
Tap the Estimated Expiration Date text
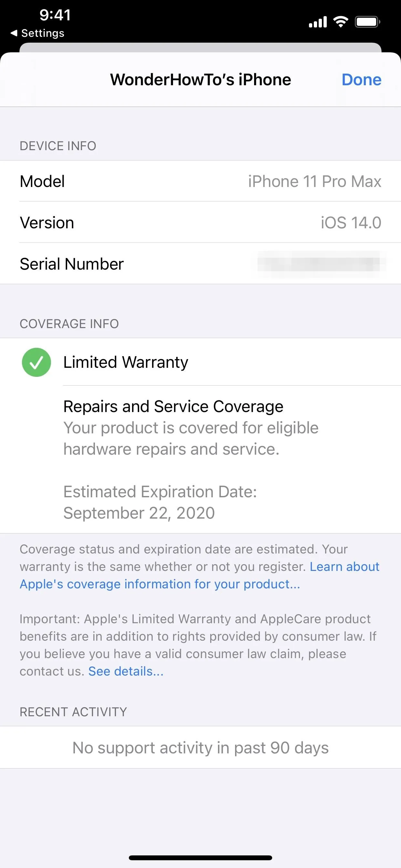point(160,502)
